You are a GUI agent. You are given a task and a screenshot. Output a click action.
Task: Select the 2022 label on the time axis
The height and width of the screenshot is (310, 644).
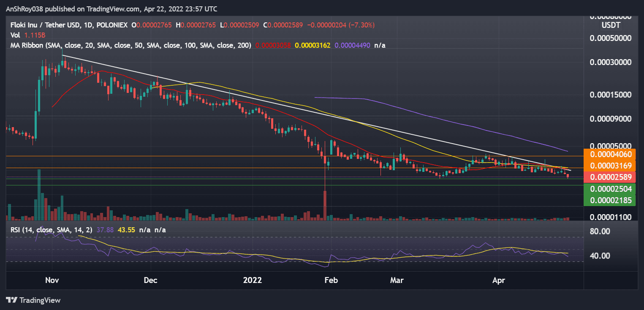(253, 280)
